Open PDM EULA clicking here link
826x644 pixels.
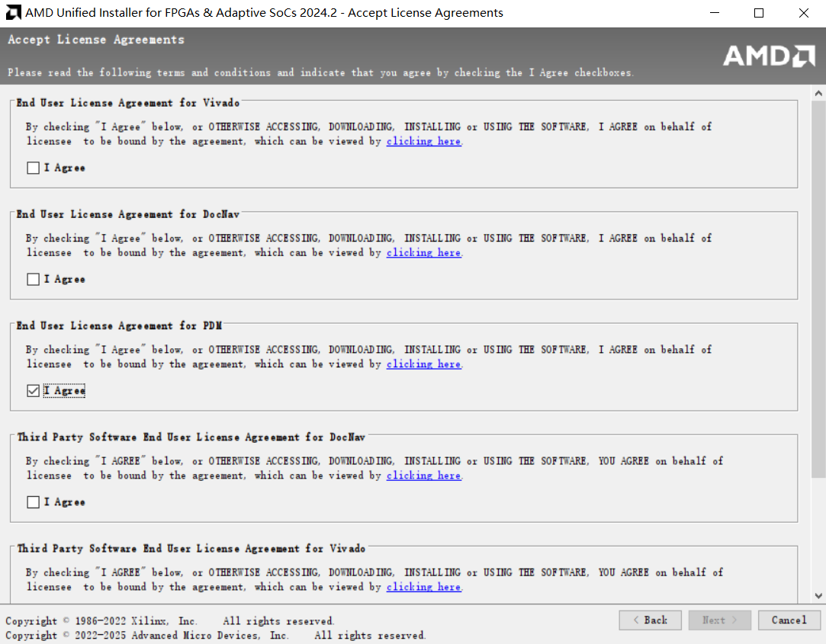tap(424, 364)
